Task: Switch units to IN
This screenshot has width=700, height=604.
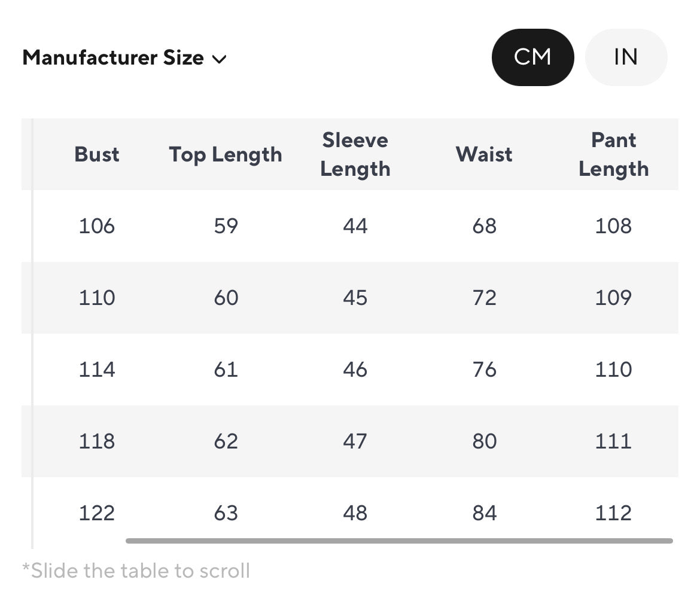Action: click(x=626, y=57)
